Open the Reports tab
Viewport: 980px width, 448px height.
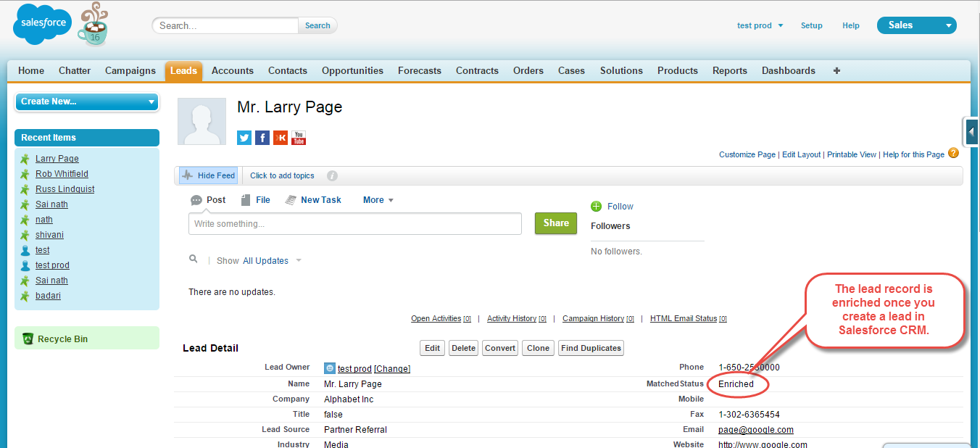click(x=730, y=71)
